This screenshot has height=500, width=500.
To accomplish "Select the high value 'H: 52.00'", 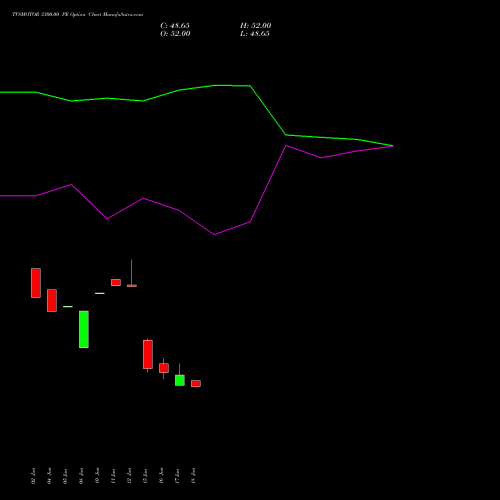I will [x=256, y=26].
